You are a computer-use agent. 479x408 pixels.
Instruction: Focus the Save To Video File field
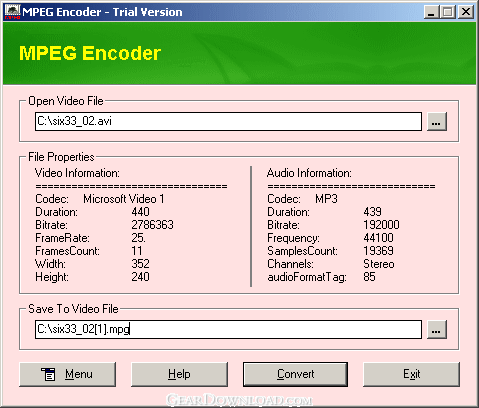[228, 330]
